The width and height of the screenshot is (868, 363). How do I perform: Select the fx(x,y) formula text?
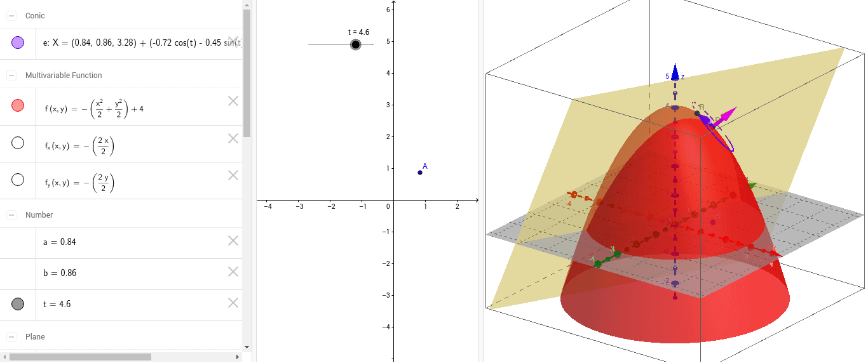79,146
